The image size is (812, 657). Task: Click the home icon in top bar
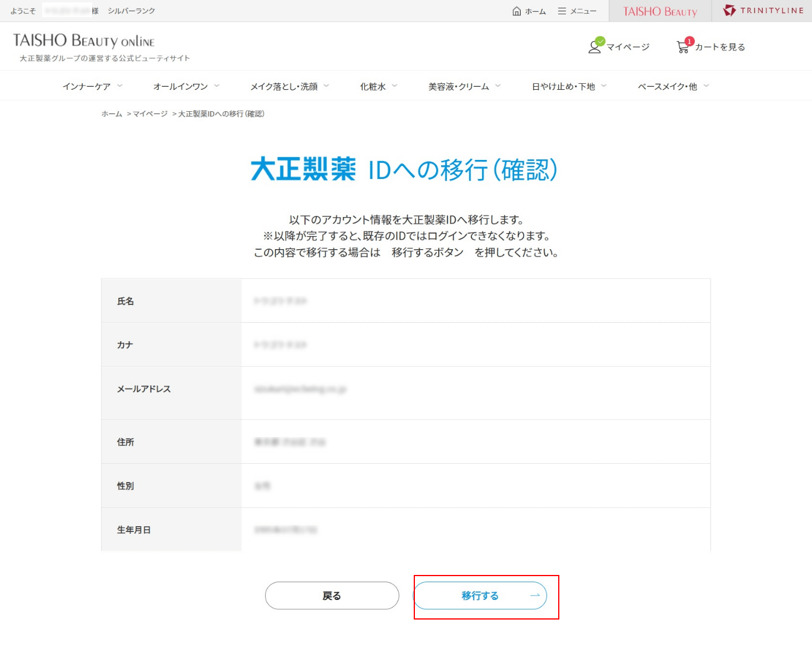pos(517,11)
